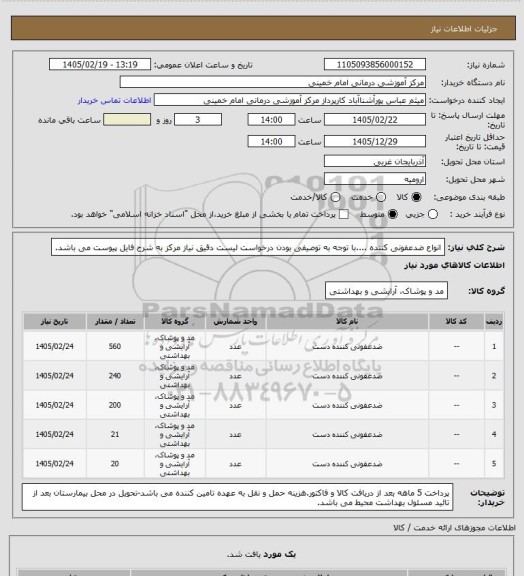The image size is (524, 576).
Task: Click the delivery city field ارومیه
Action: pyautogui.click(x=375, y=179)
